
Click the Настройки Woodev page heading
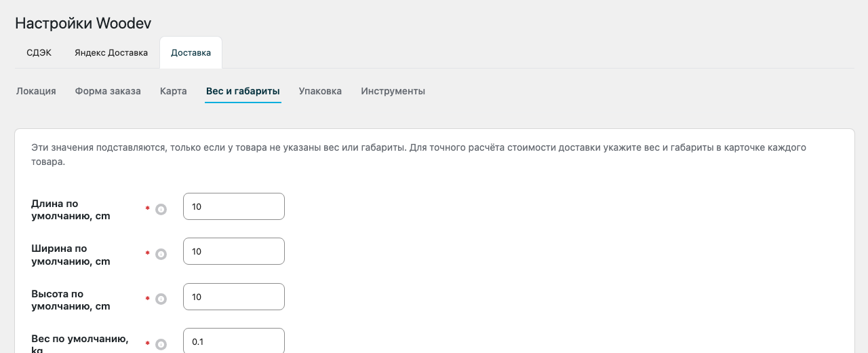click(x=83, y=23)
